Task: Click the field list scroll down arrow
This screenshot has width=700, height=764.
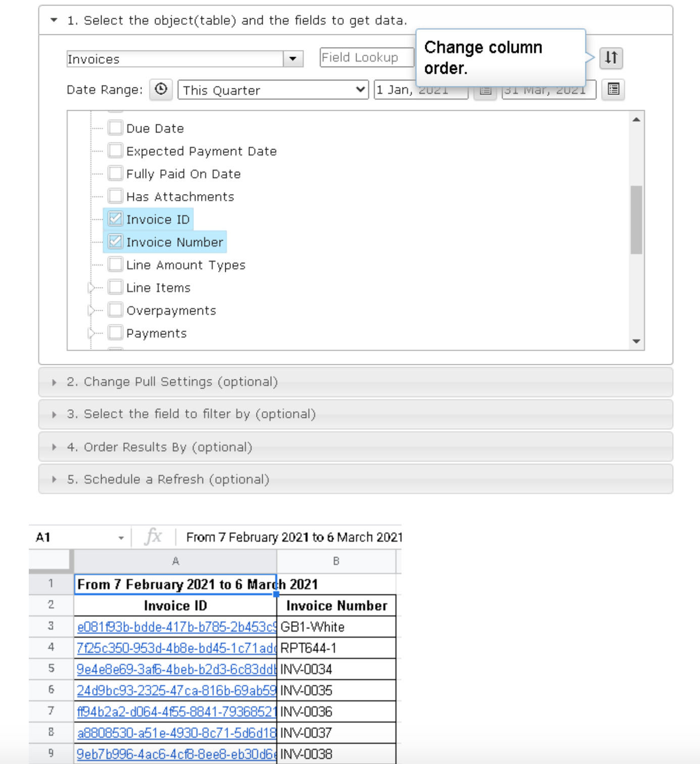Action: point(636,342)
